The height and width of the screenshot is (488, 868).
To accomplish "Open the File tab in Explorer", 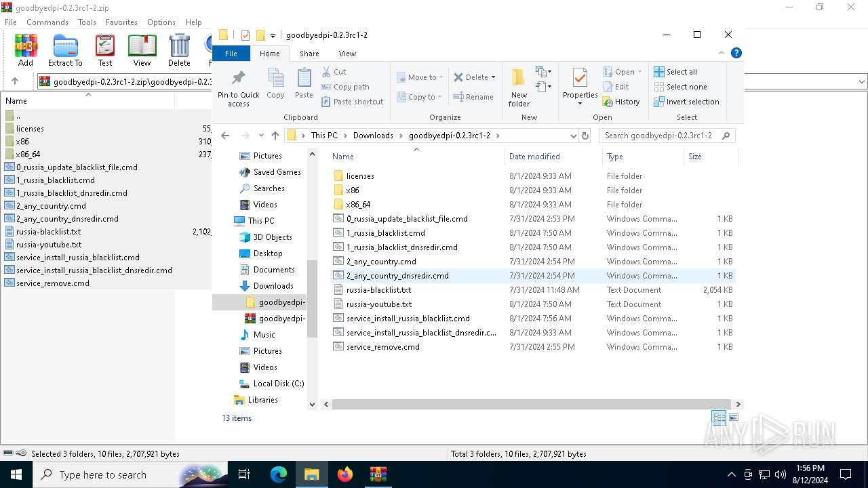I will [231, 53].
